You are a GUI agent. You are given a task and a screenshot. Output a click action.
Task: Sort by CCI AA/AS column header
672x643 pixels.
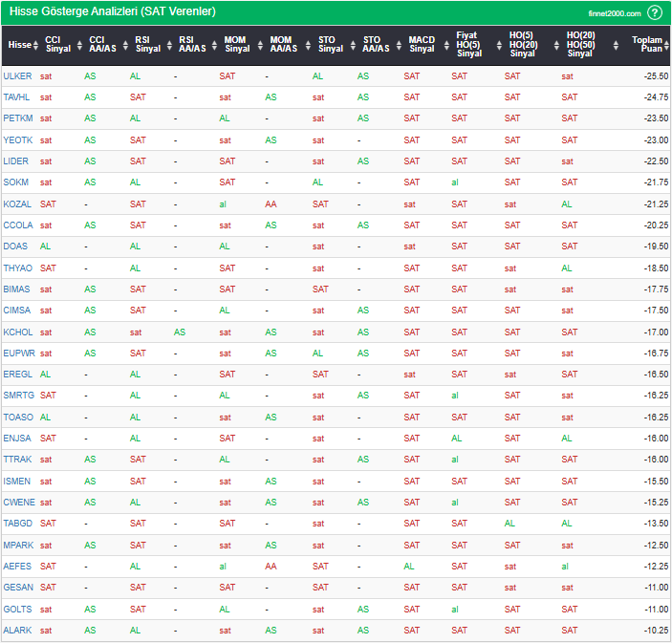click(103, 45)
